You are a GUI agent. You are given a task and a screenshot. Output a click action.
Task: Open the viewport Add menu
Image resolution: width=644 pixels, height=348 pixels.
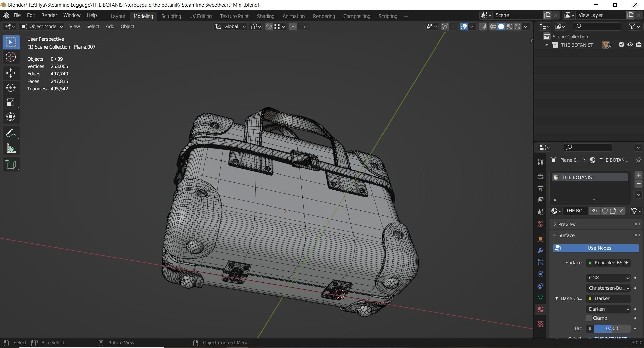click(x=110, y=26)
